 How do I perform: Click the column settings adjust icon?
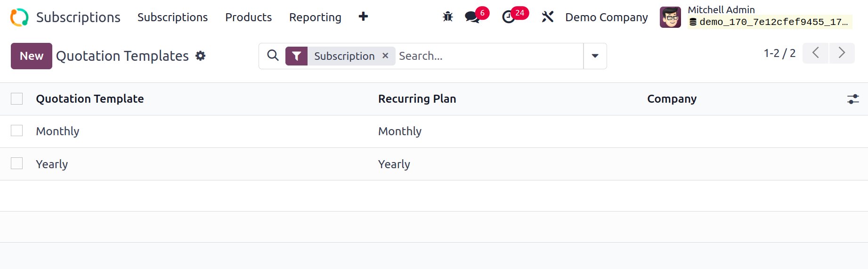[x=853, y=99]
